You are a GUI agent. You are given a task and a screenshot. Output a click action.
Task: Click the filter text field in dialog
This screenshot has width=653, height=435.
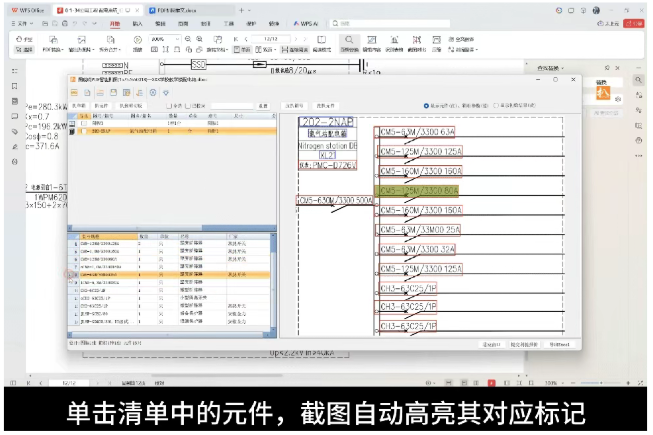coord(232,106)
